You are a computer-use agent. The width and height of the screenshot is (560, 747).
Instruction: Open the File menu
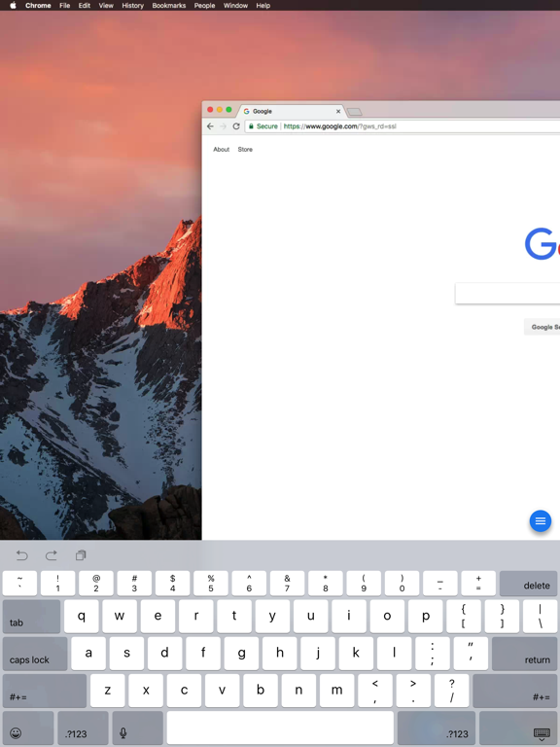tap(65, 5)
